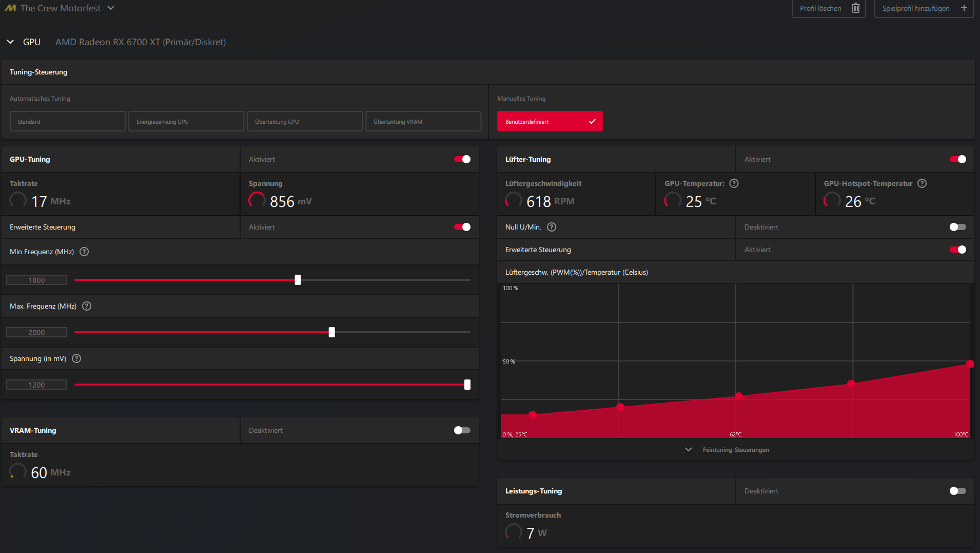The image size is (980, 553).
Task: Click the Stromverbrauch gauge showing 7 W
Action: point(514,532)
